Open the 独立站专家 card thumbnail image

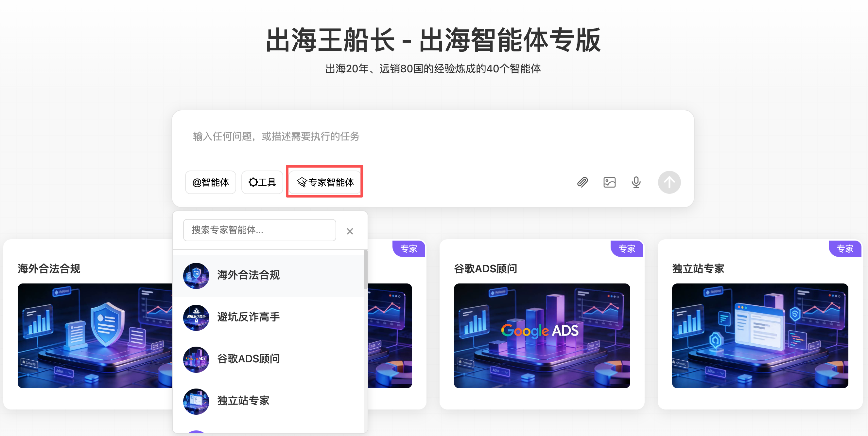(759, 336)
